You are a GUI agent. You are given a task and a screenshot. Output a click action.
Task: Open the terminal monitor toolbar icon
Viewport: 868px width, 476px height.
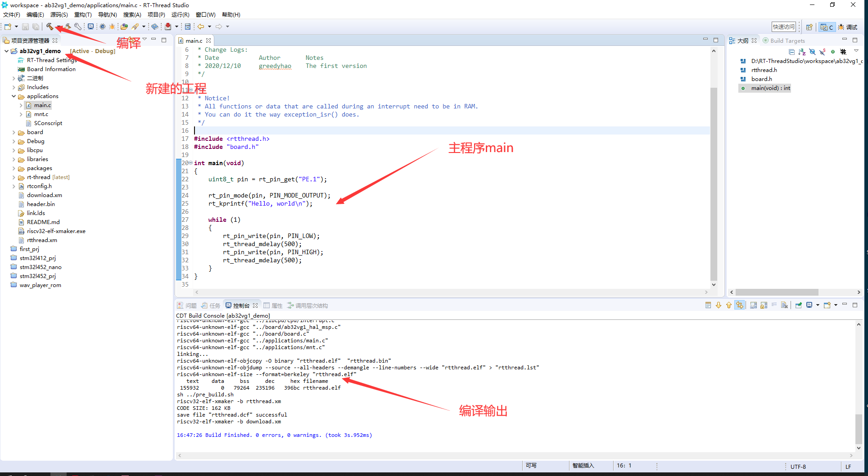point(90,27)
